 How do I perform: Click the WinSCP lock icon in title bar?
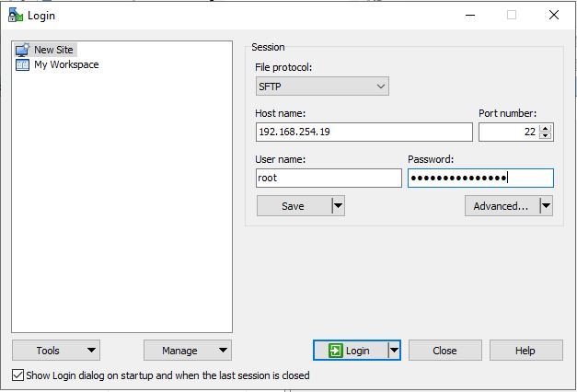click(x=14, y=15)
